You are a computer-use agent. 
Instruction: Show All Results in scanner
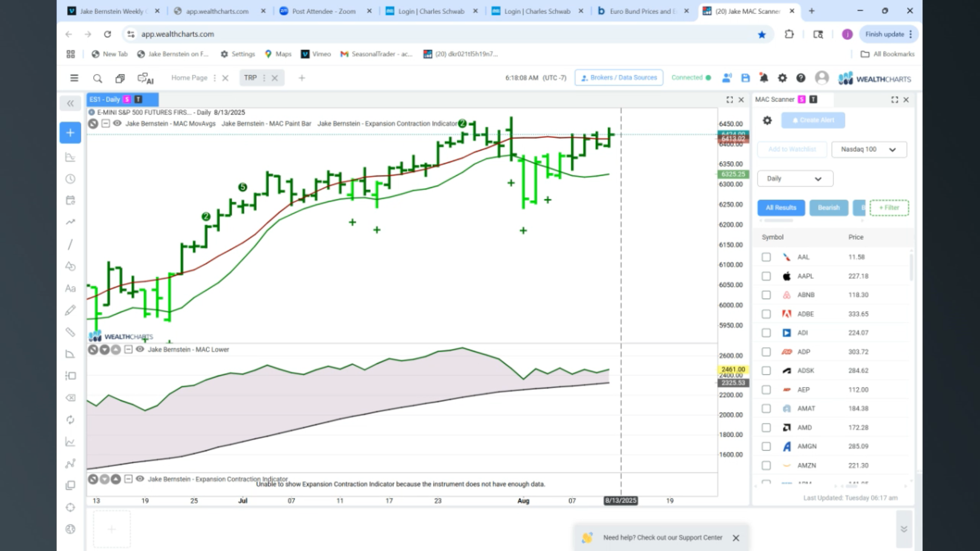(x=781, y=208)
